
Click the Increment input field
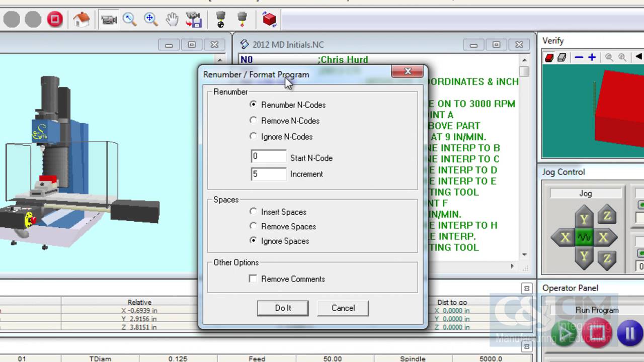pos(268,174)
